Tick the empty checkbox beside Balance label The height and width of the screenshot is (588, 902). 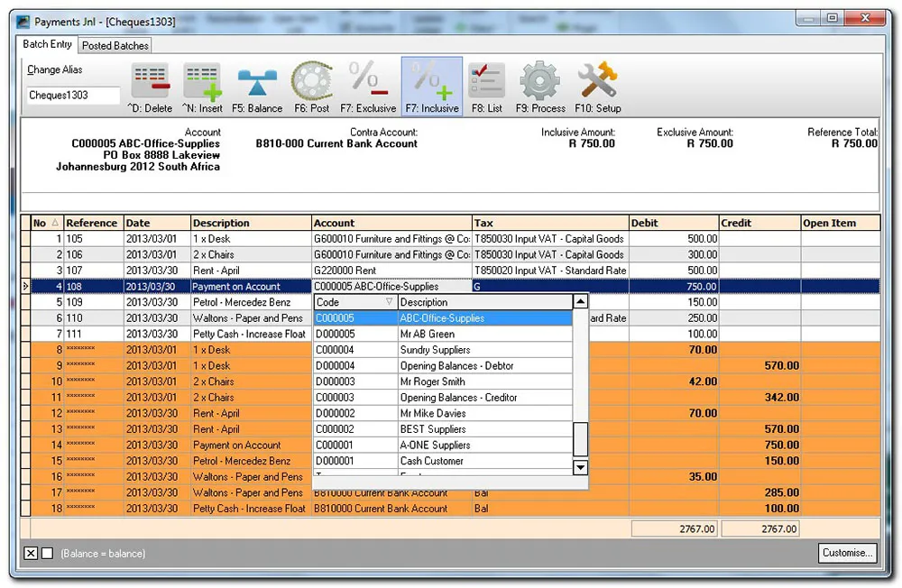[x=48, y=553]
